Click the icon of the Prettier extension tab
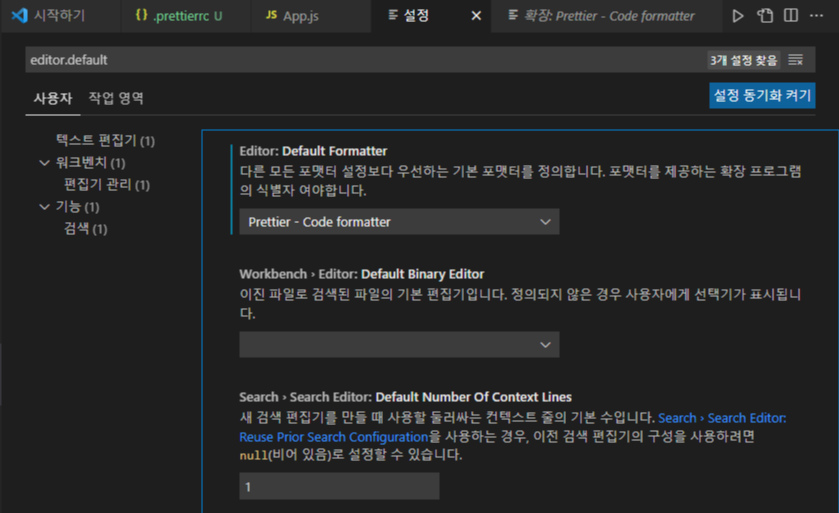The width and height of the screenshot is (839, 513). click(x=513, y=15)
